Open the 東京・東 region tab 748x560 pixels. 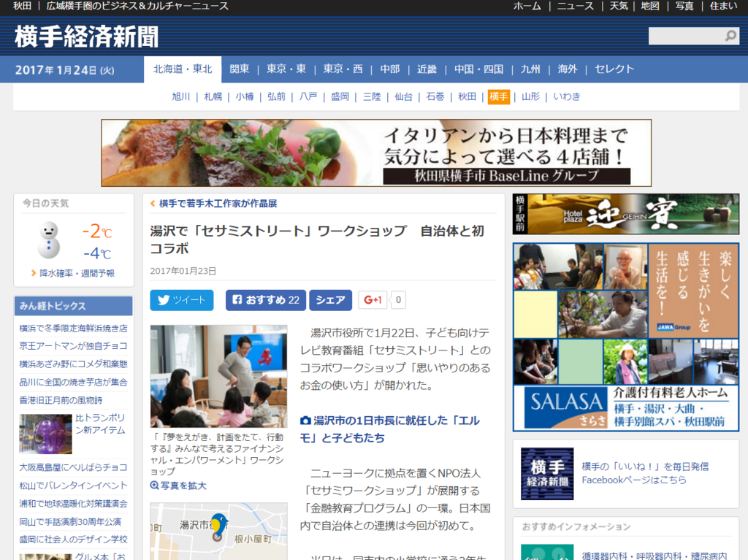click(286, 69)
